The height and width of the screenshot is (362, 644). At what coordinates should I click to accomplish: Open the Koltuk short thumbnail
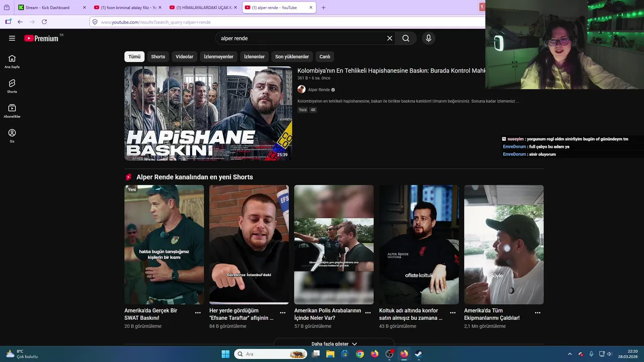tap(419, 244)
